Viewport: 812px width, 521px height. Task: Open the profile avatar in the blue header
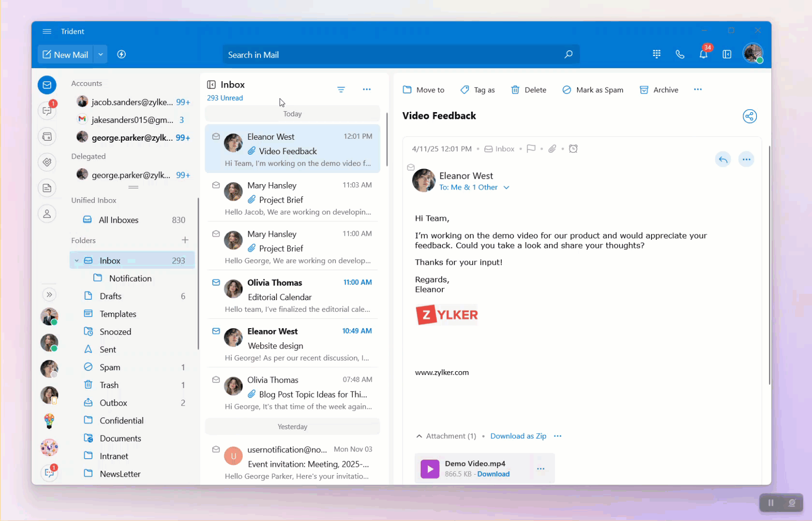[753, 54]
